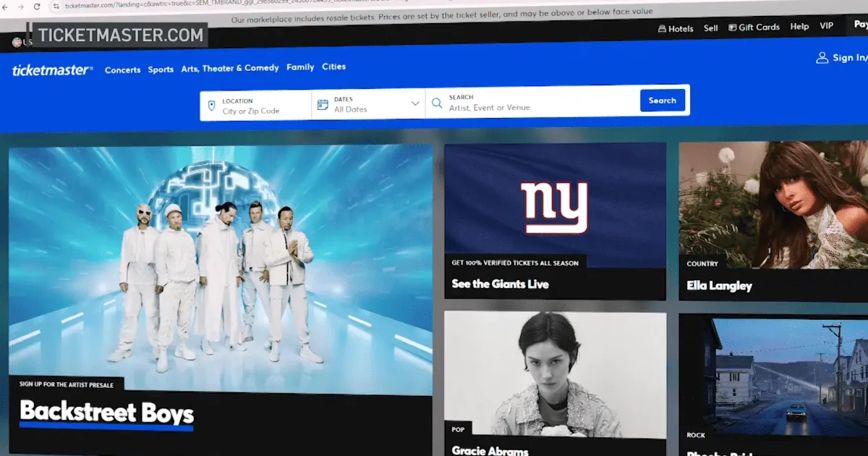Click the location pin icon

tap(211, 106)
